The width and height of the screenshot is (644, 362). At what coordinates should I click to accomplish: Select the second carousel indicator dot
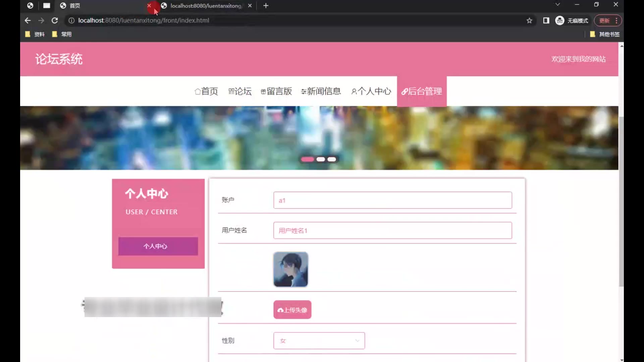point(321,159)
